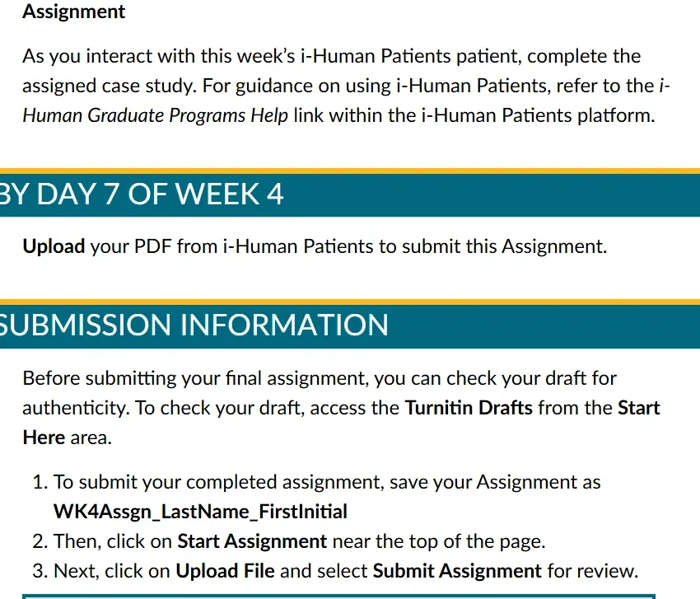Select the "SUBMISSION INFORMATION" section header
Image resolution: width=700 pixels, height=599 pixels.
coord(194,324)
